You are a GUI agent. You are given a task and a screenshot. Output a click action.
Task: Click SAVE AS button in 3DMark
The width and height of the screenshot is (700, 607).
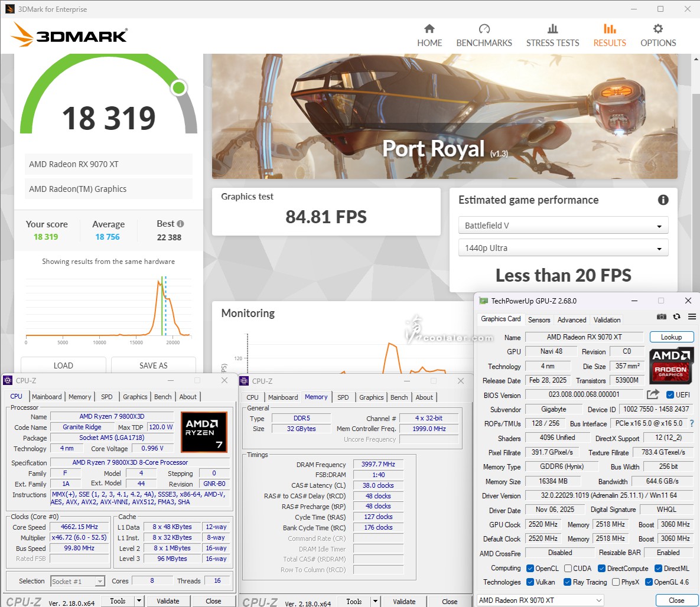(153, 365)
